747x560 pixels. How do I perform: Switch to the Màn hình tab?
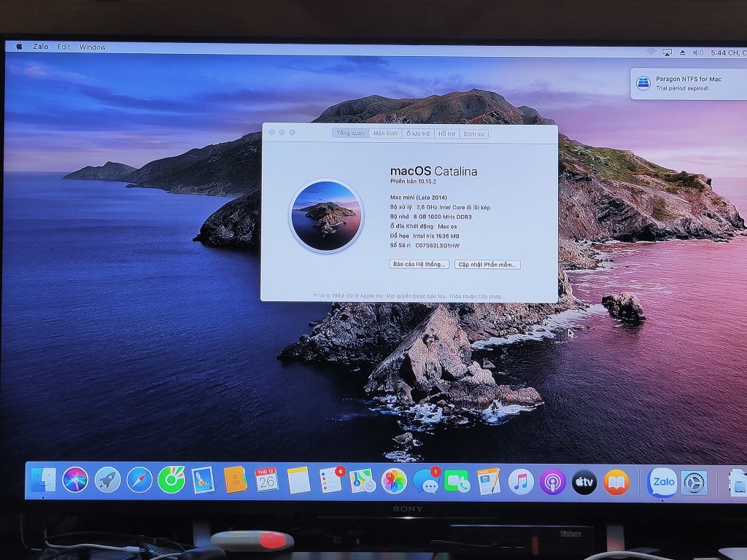[385, 133]
